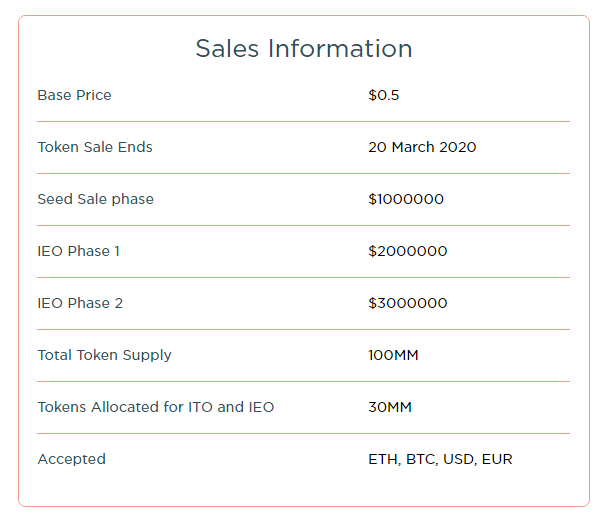Click the USD currency in accepted list
Image resolution: width=604 pixels, height=523 pixels.
[458, 459]
